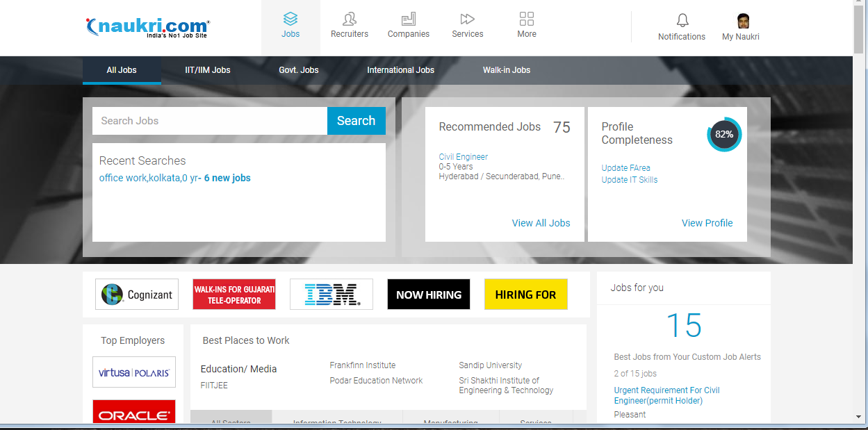Focus the Search Jobs input field
Image resolution: width=868 pixels, height=430 pixels.
click(209, 121)
